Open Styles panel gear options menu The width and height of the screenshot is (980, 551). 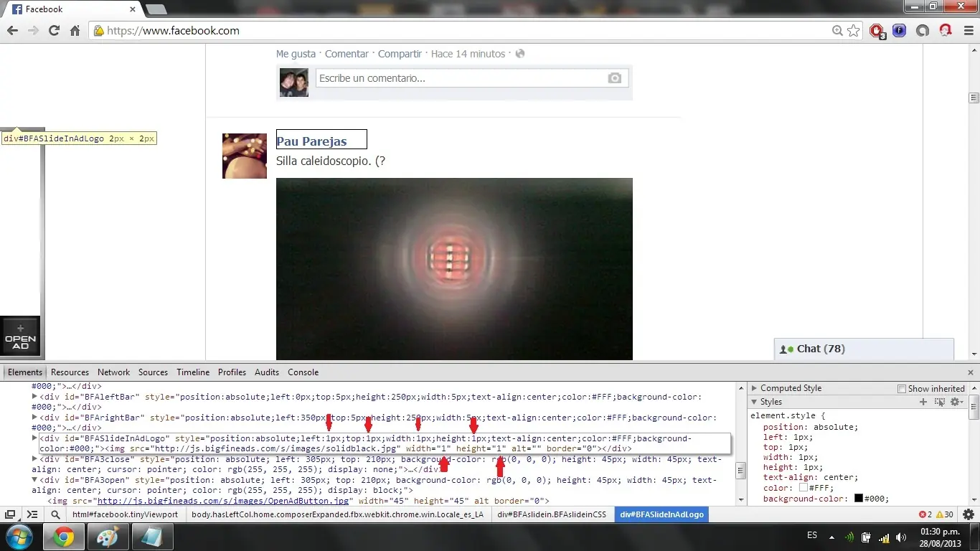(x=957, y=402)
